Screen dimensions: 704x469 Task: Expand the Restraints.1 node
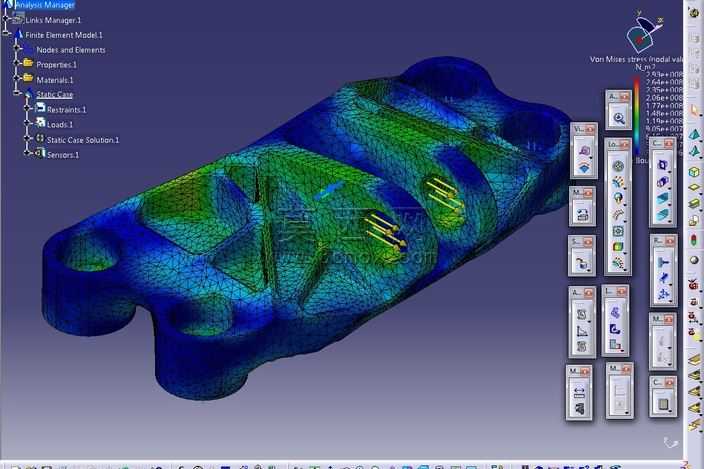(x=28, y=108)
